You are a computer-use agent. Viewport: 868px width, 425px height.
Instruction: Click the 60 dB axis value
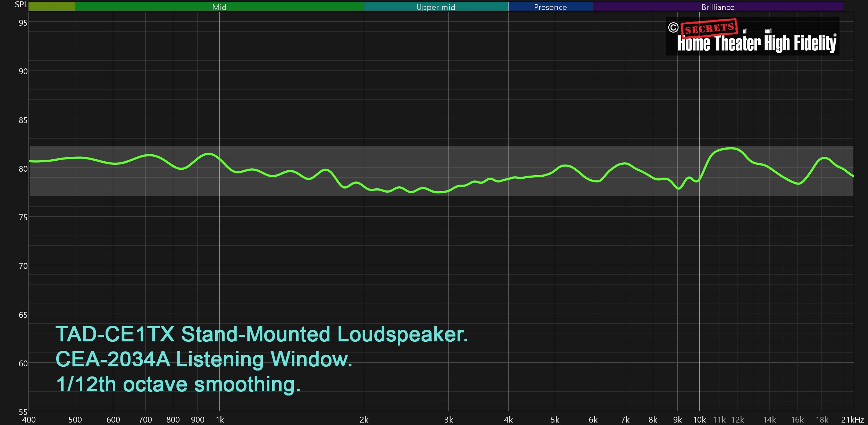click(x=23, y=364)
